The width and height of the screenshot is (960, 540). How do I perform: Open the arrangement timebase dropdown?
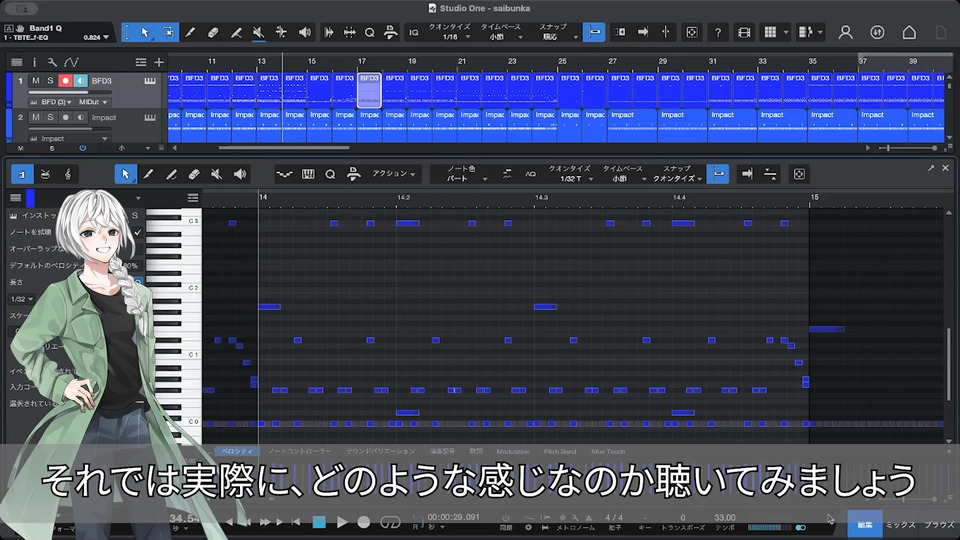(504, 37)
